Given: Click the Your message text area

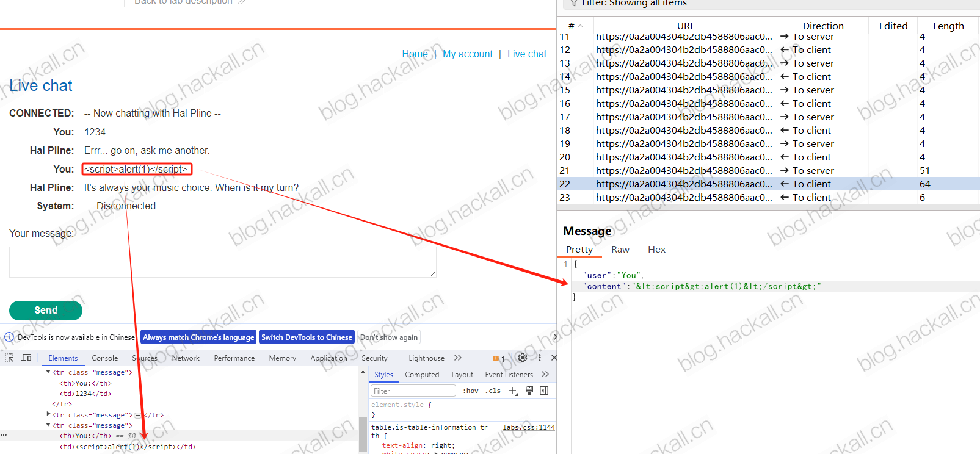Looking at the screenshot, I should (x=223, y=262).
